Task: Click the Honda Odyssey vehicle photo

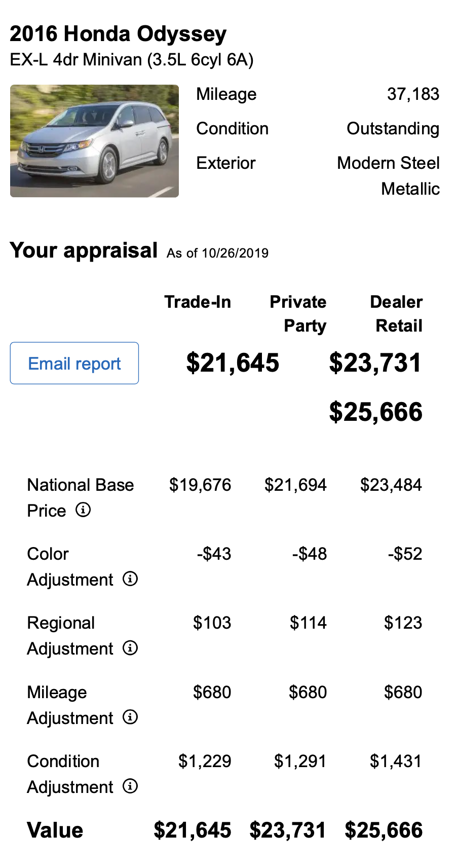Action: (94, 141)
